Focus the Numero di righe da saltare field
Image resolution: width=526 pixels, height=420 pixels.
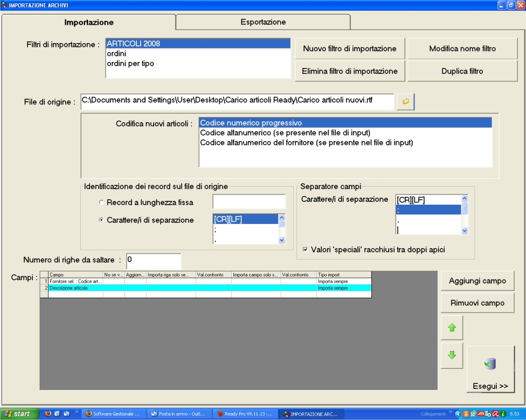pyautogui.click(x=154, y=261)
